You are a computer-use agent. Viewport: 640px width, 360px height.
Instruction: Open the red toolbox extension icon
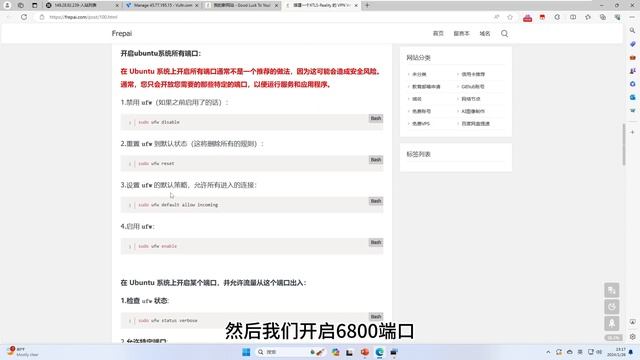point(527,18)
